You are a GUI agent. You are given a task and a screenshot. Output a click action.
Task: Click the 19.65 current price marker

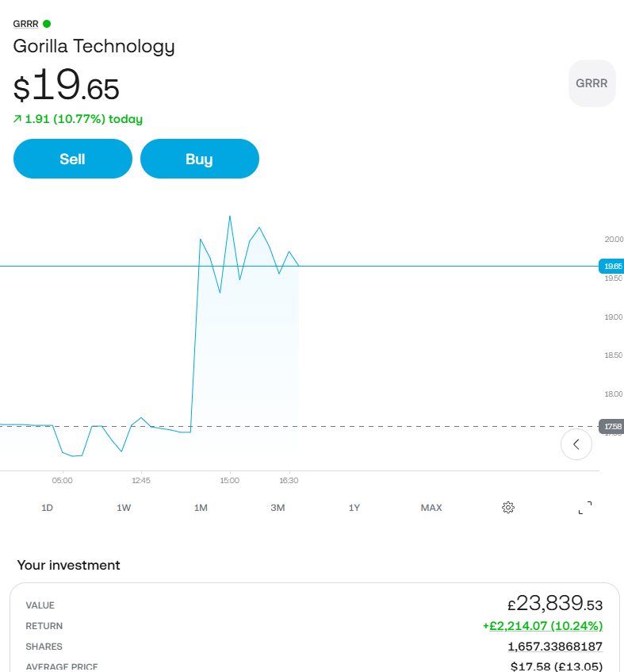point(611,266)
